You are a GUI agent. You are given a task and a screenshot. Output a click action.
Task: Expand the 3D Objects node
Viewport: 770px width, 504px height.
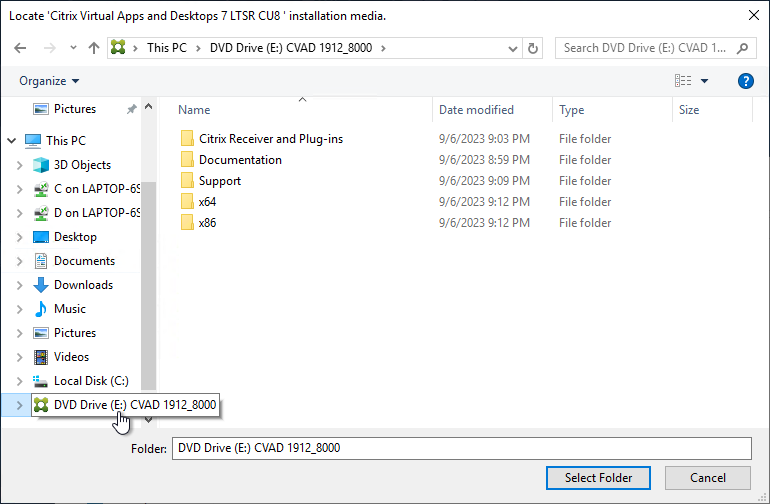(x=20, y=165)
